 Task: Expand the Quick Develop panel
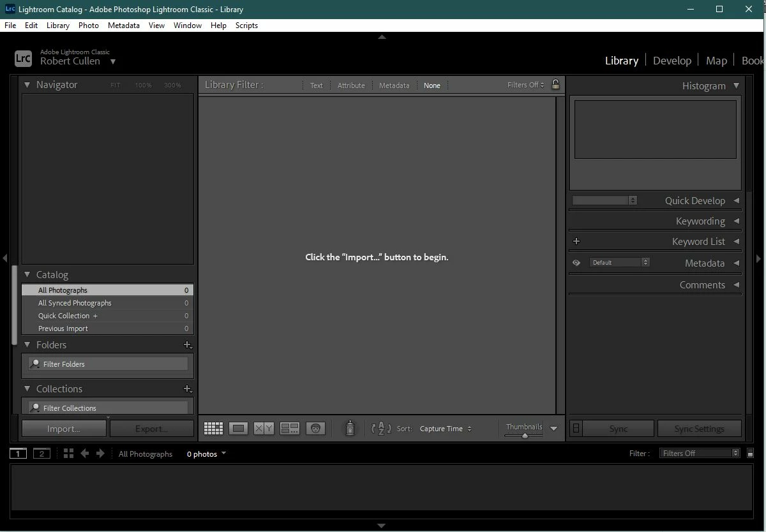pos(737,200)
